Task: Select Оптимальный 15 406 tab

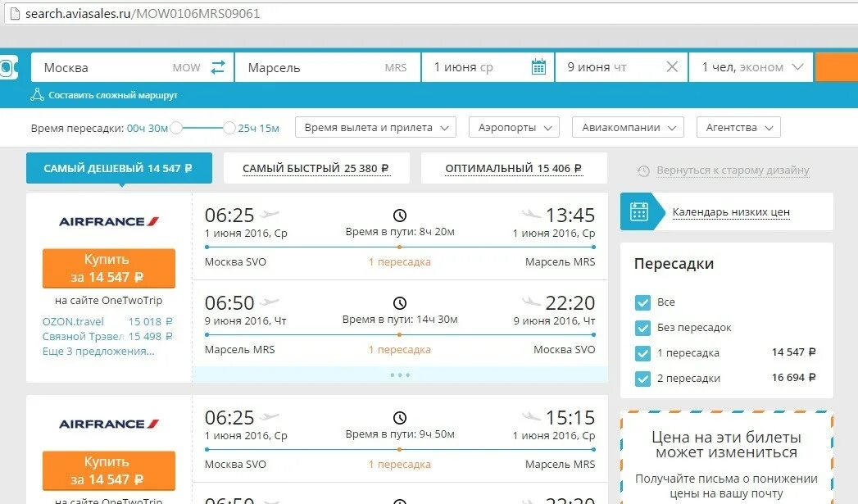Action: point(514,168)
